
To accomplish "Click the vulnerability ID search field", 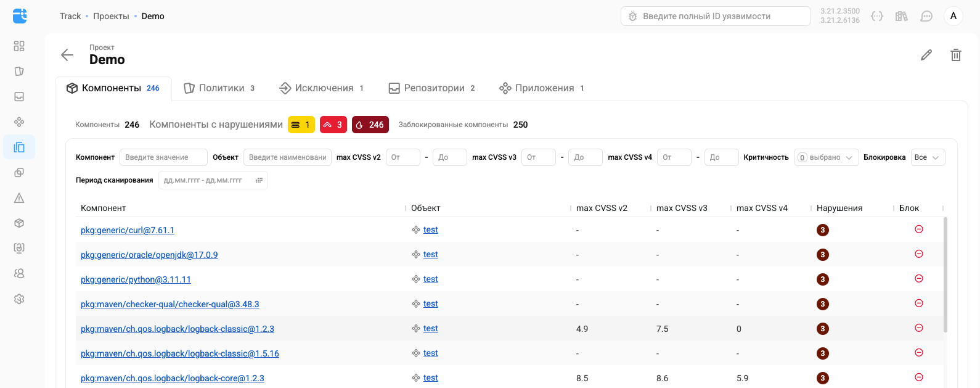I will pos(715,16).
